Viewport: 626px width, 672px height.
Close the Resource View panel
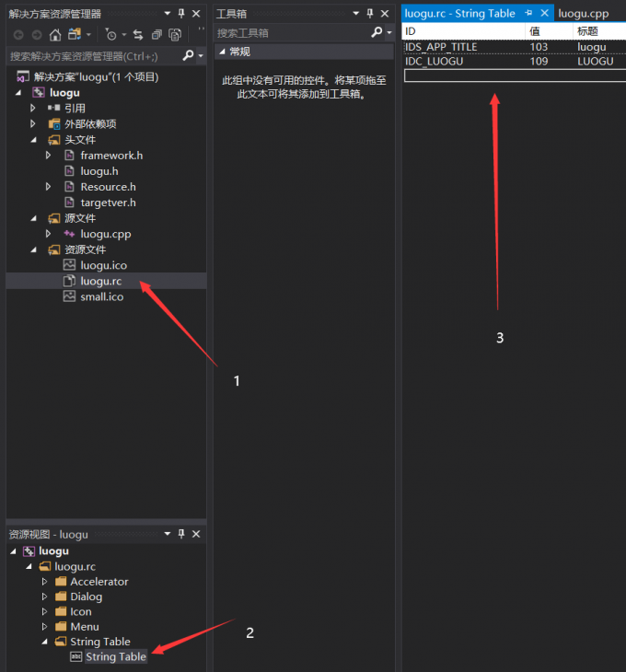pyautogui.click(x=196, y=534)
